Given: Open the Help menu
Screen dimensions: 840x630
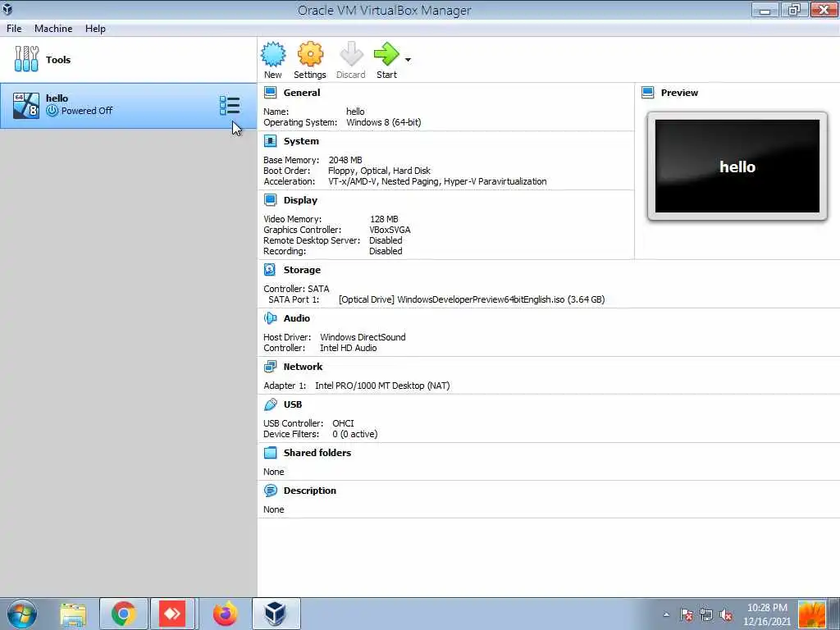Looking at the screenshot, I should tap(95, 29).
